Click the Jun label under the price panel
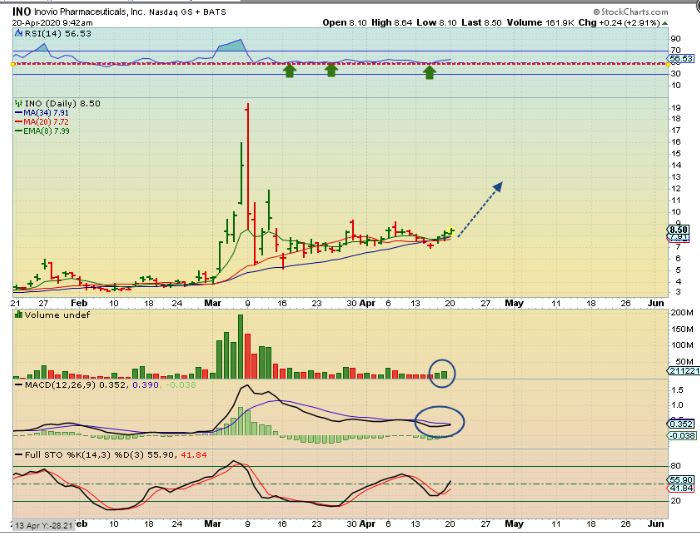Viewport: 700px width, 533px height. (656, 303)
